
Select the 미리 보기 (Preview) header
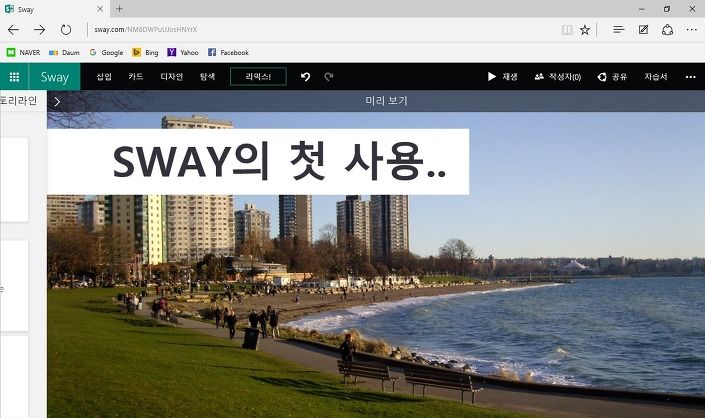point(386,101)
